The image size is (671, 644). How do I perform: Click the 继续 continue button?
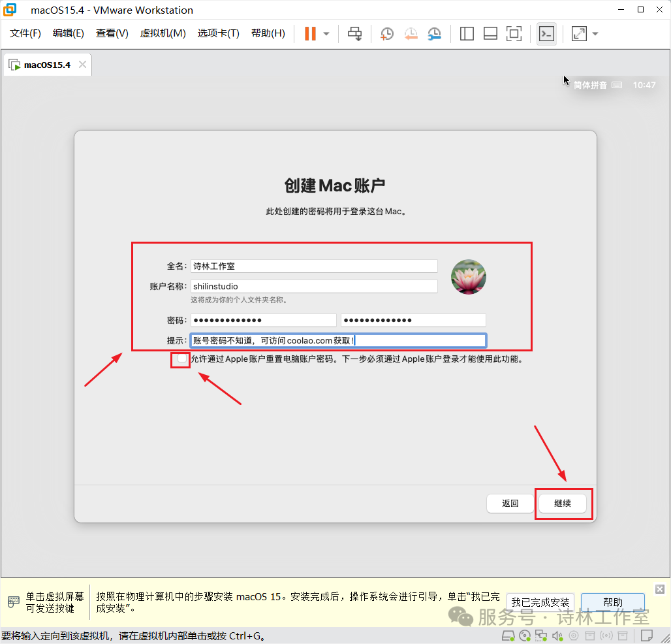pos(562,503)
